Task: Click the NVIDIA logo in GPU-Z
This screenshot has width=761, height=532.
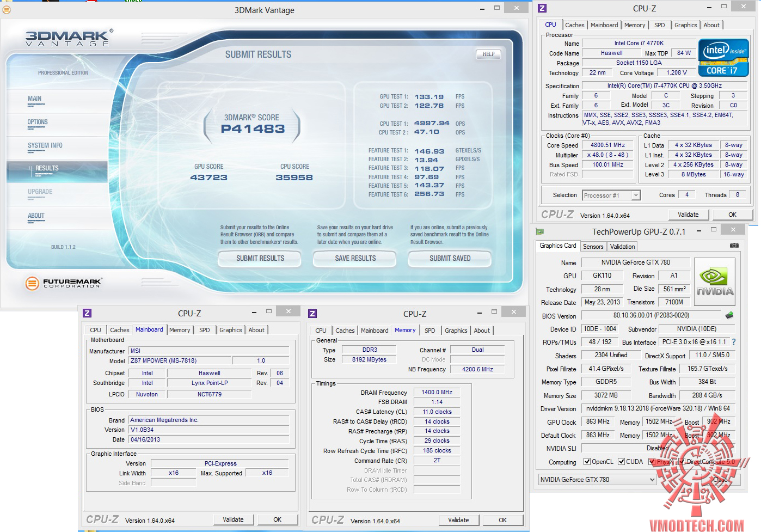Action: pos(715,282)
